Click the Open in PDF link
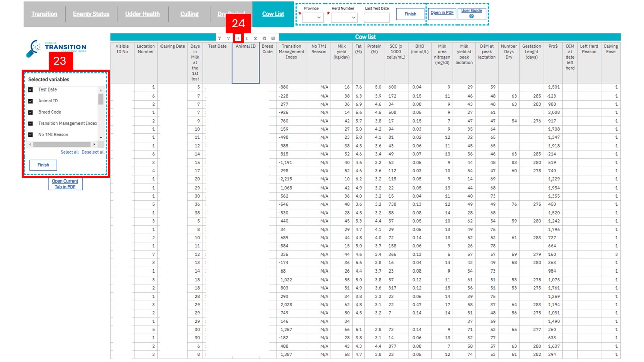 [x=443, y=14]
